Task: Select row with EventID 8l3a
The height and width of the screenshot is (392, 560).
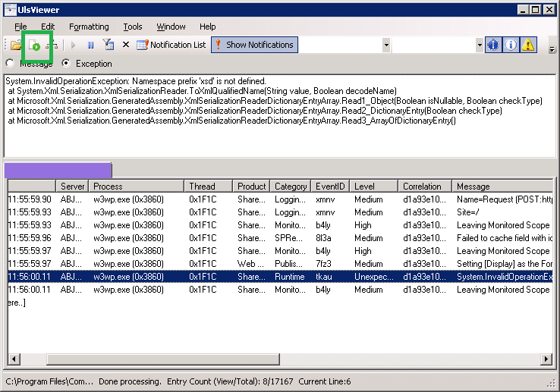Action: [x=280, y=238]
